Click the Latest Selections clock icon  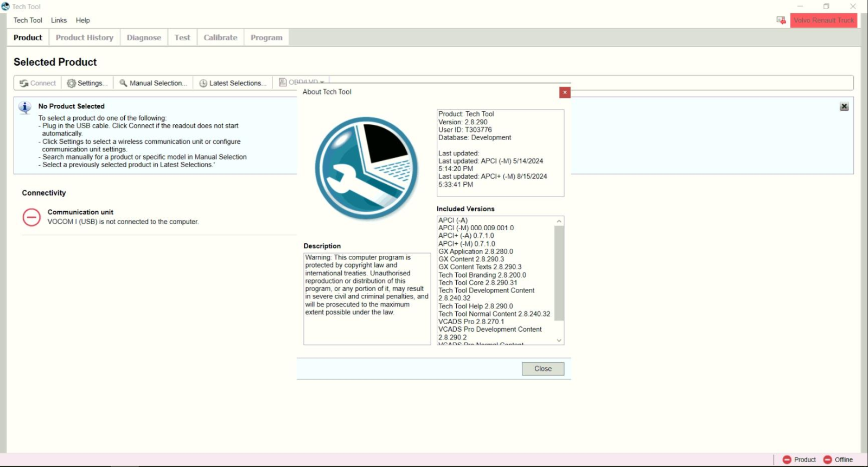click(x=203, y=83)
